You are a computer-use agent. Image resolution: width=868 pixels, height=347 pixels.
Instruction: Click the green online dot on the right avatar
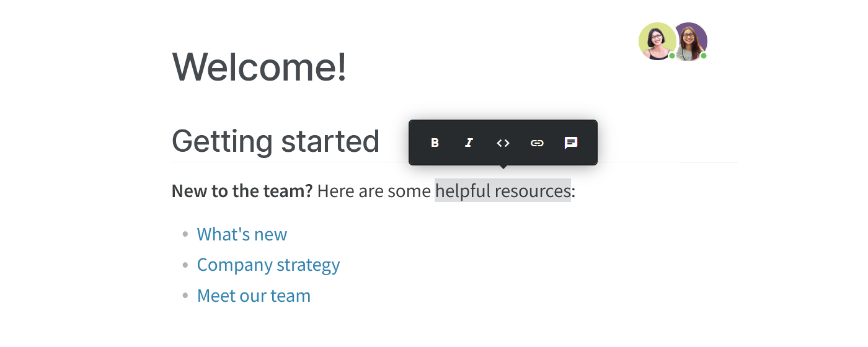click(x=704, y=56)
